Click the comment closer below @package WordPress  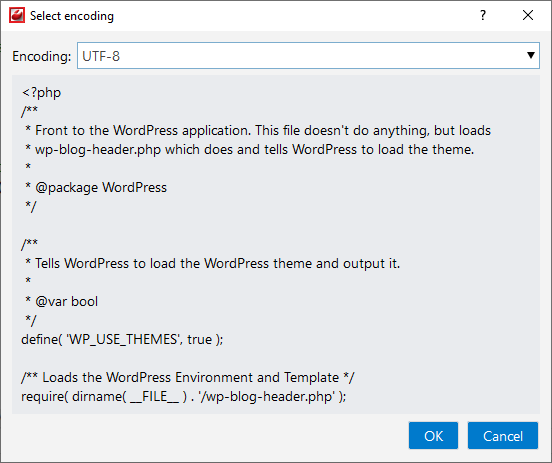click(x=31, y=206)
